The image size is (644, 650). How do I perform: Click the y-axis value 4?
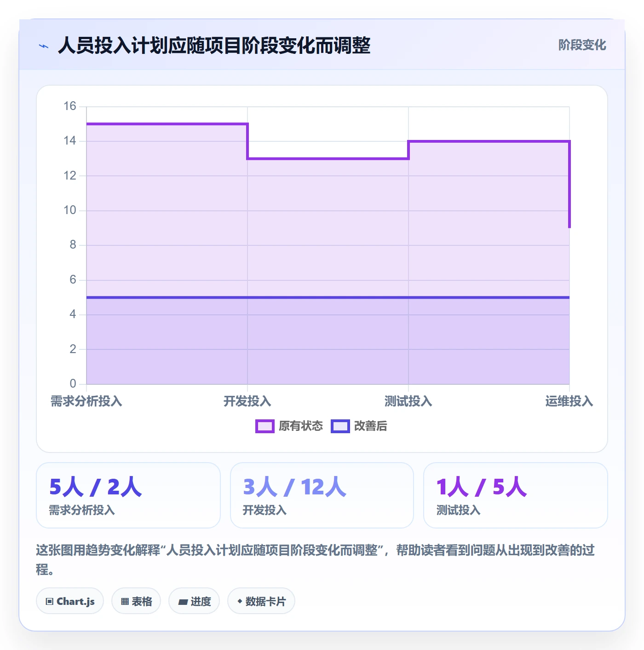[73, 314]
